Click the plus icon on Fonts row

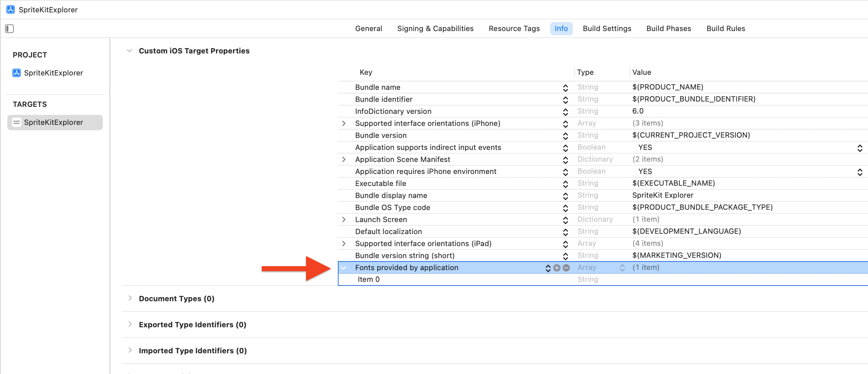pos(557,267)
